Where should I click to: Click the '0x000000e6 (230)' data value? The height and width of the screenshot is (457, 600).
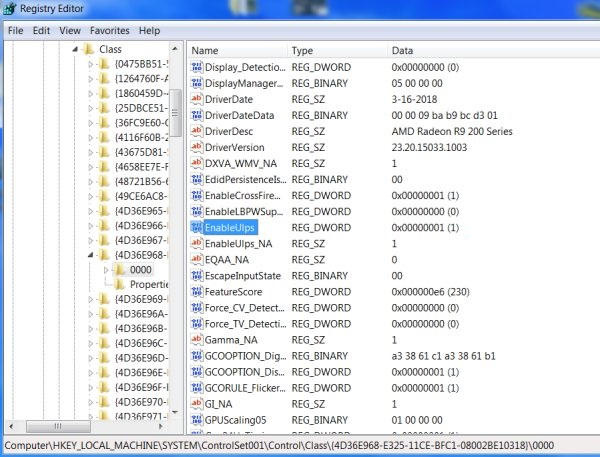click(430, 292)
